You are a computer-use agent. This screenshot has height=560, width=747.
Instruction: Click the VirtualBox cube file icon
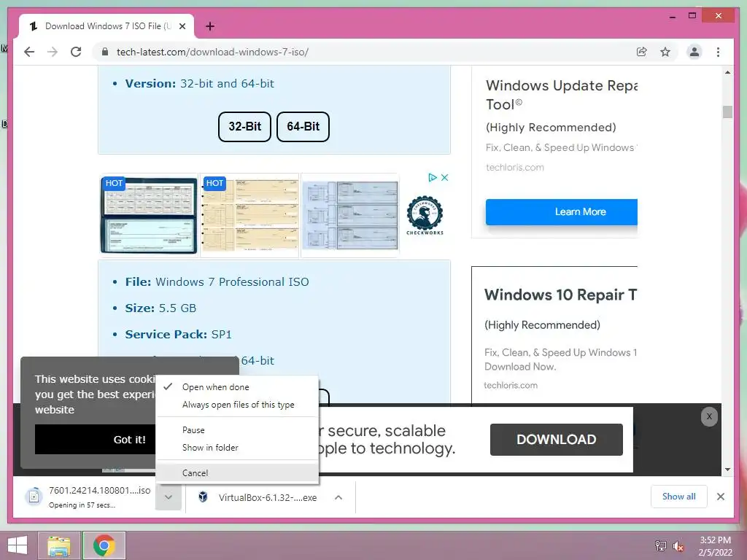click(x=203, y=497)
